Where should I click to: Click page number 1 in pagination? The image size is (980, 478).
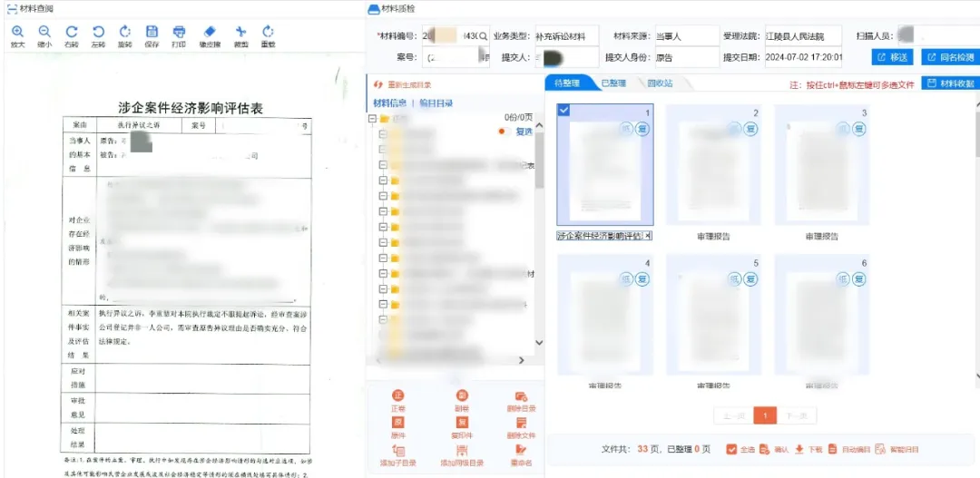click(x=765, y=415)
